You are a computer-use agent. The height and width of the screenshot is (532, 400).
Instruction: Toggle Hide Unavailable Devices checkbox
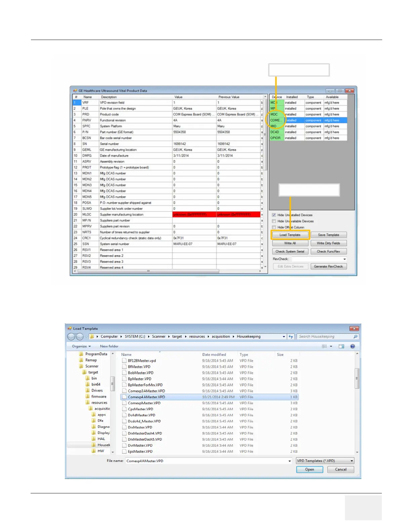coord(274,221)
